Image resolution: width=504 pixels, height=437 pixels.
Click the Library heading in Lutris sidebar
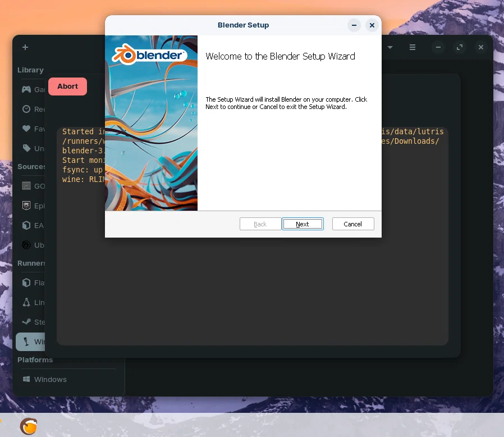point(30,70)
